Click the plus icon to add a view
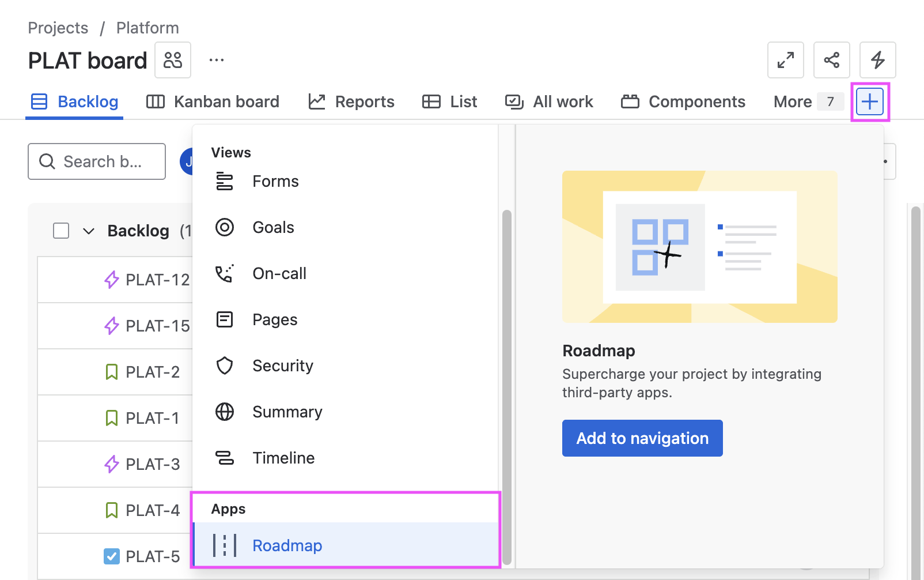This screenshot has height=580, width=924. [869, 102]
